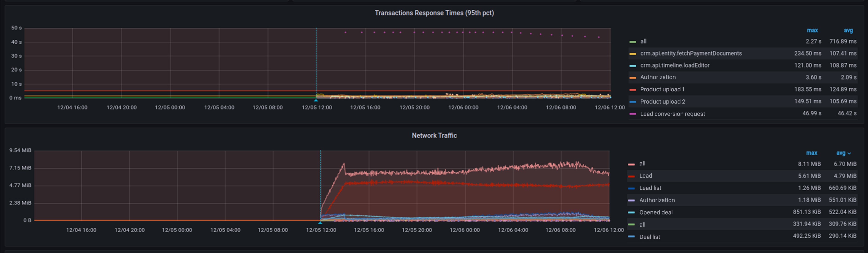Toggle the Lead list series in Network Traffic
868x253 pixels.
pyautogui.click(x=650, y=188)
